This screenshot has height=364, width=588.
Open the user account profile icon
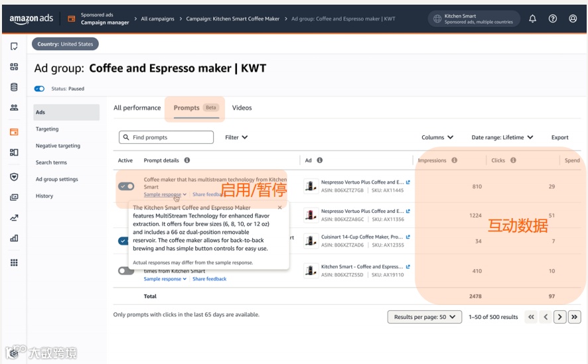tap(573, 19)
